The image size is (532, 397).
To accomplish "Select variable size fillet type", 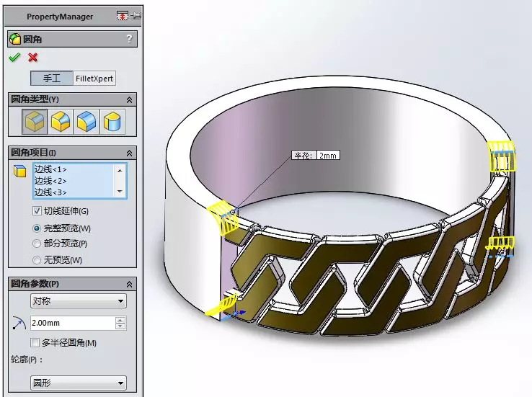I will click(x=61, y=122).
